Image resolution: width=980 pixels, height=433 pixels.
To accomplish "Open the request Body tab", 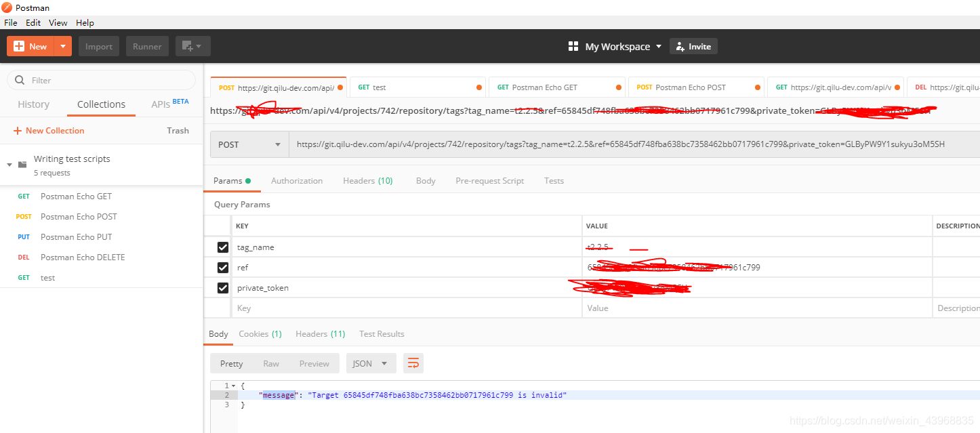I will click(426, 181).
